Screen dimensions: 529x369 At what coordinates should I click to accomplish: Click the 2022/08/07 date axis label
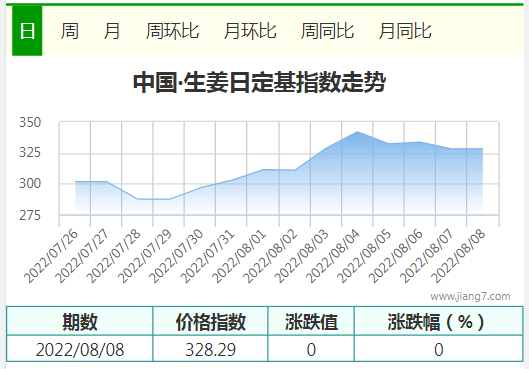[x=427, y=256]
